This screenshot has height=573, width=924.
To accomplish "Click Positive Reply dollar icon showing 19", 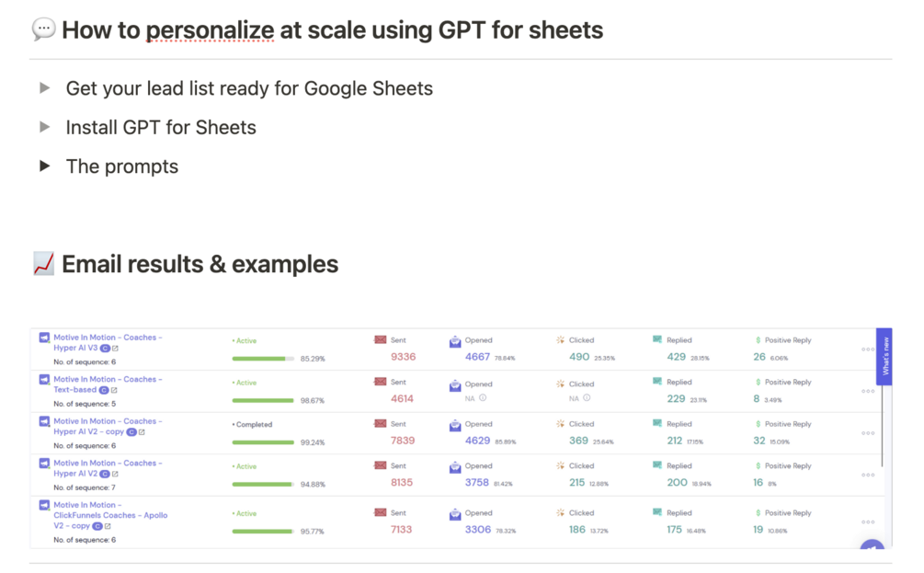I will [x=758, y=513].
